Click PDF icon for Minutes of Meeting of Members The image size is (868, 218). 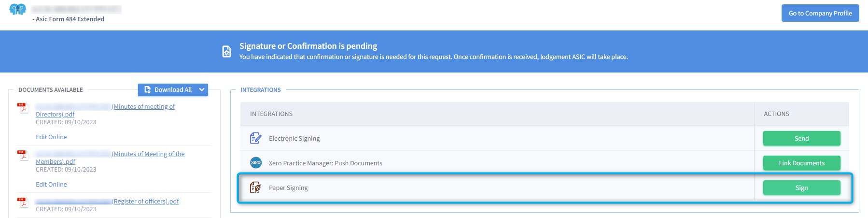click(23, 155)
